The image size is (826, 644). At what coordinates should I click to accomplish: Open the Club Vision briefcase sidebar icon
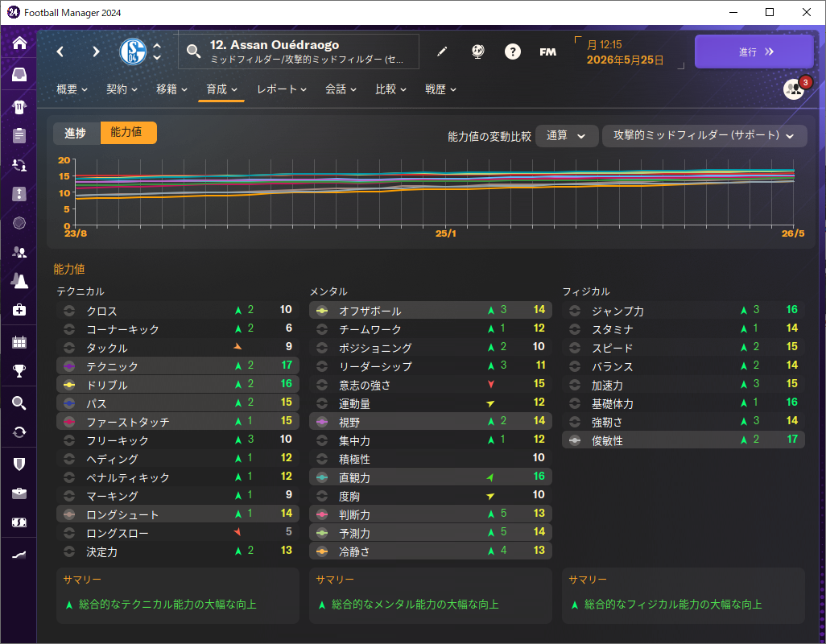[x=19, y=493]
